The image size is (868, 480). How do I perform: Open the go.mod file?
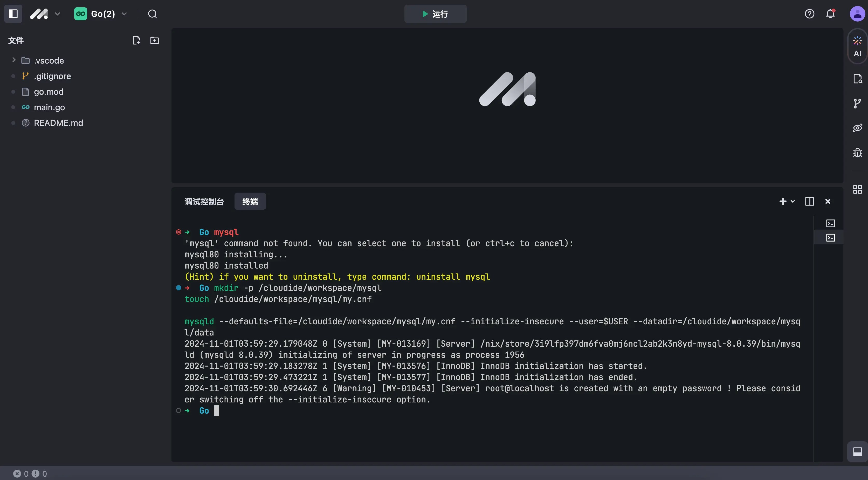click(x=49, y=92)
